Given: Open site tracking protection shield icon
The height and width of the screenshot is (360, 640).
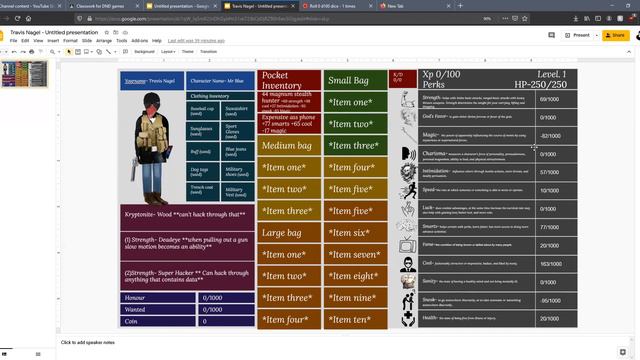Looking at the screenshot, I should pyautogui.click(x=80, y=18).
